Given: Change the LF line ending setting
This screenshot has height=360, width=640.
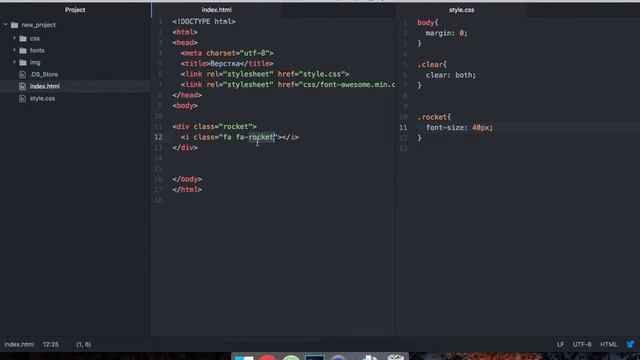Looking at the screenshot, I should [560, 344].
